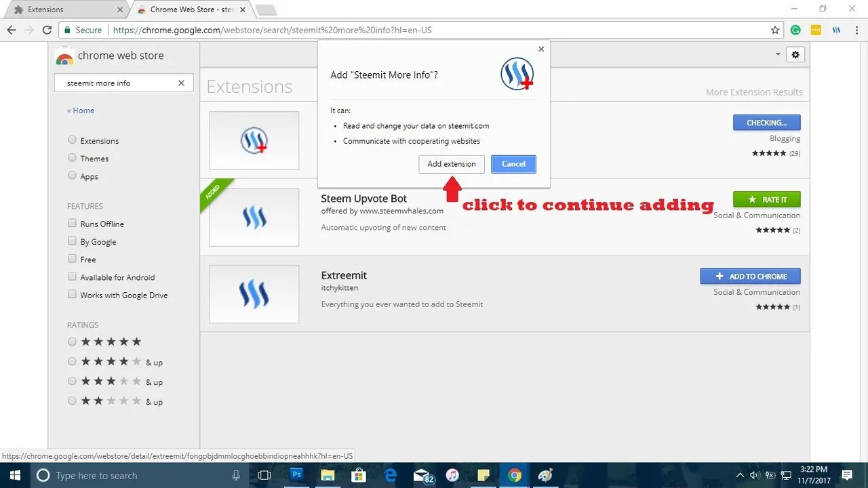Image resolution: width=868 pixels, height=488 pixels.
Task: Tick the Free checkbox
Action: tap(72, 259)
